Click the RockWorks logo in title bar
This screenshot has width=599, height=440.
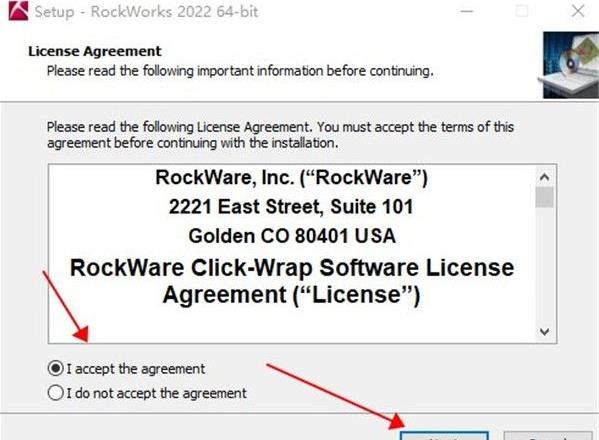click(18, 11)
